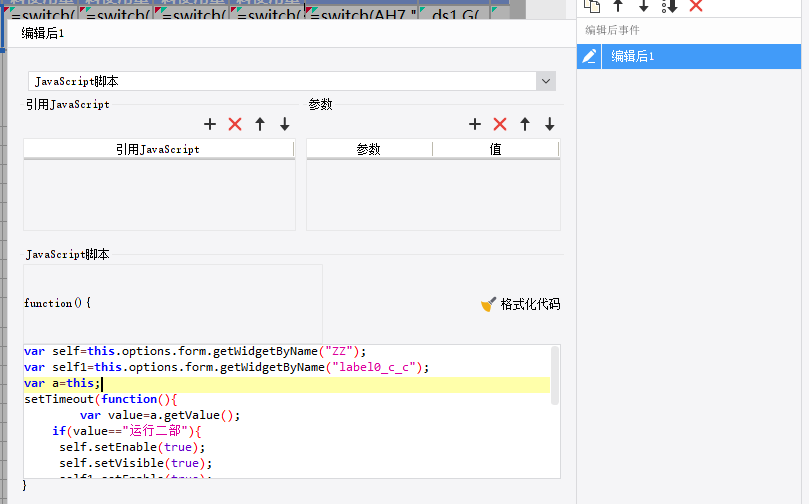Click the self.setVisible(true); line
The width and height of the screenshot is (809, 504).
point(136,463)
